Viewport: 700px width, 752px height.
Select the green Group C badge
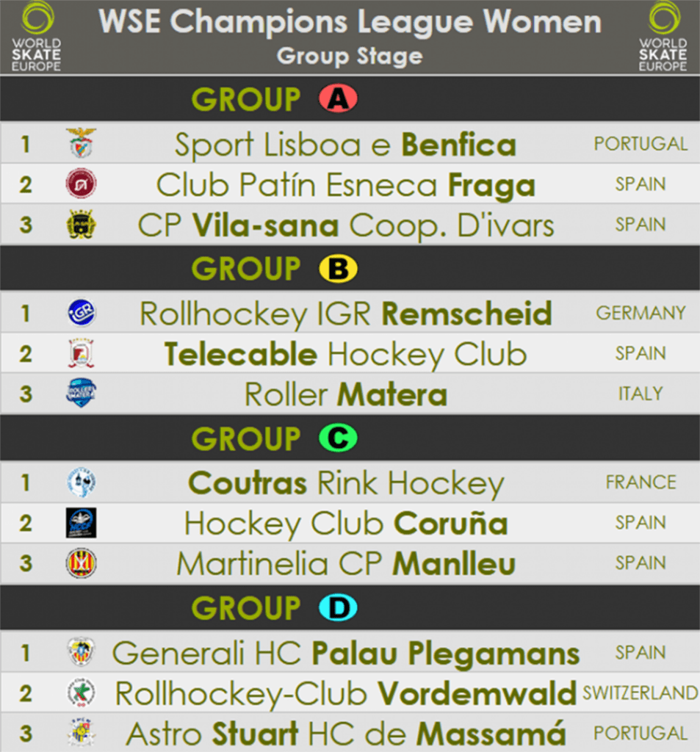point(338,438)
